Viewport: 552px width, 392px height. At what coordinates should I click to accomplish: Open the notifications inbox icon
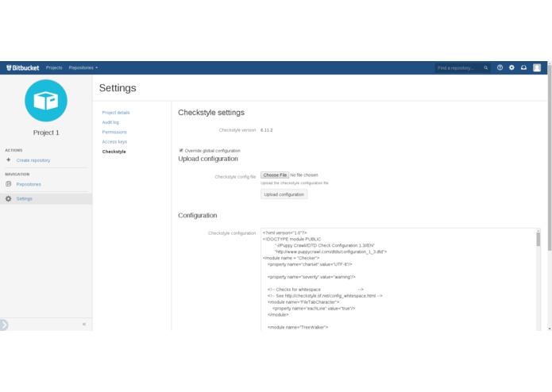[523, 67]
